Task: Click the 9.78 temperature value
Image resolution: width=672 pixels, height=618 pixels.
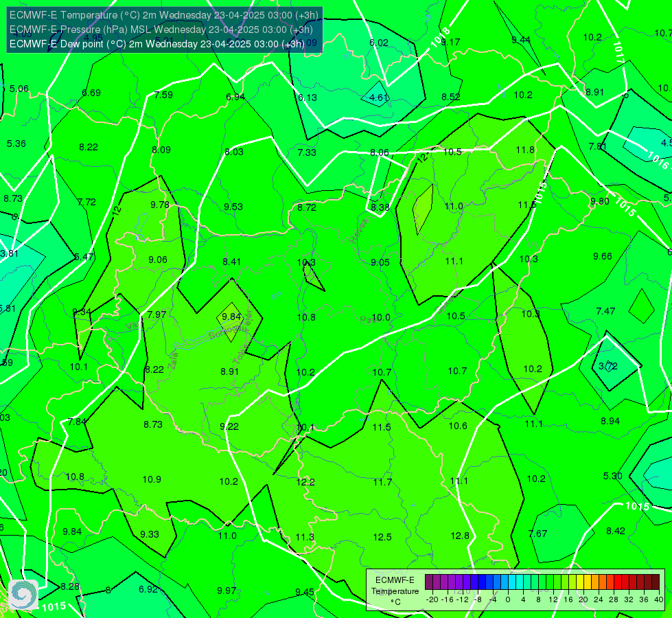Action: click(x=160, y=205)
